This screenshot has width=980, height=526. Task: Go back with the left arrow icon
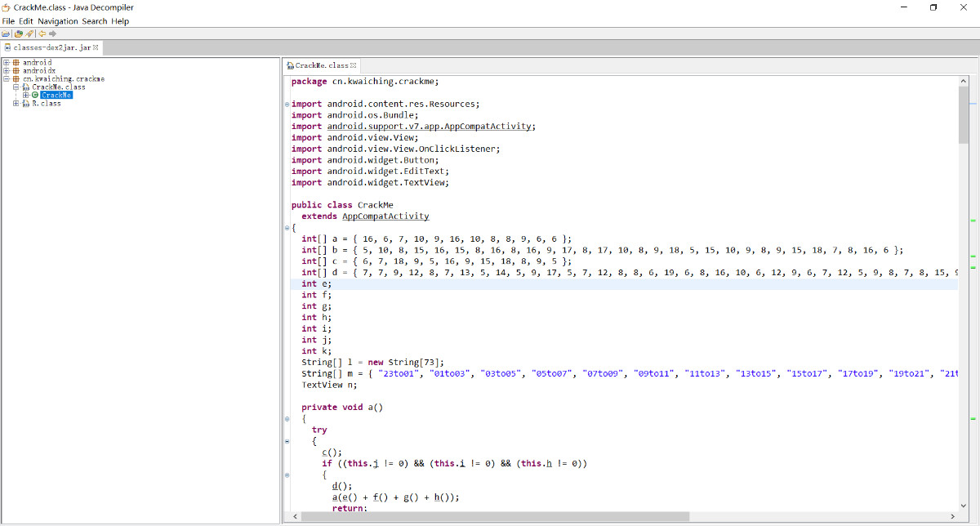pyautogui.click(x=42, y=33)
